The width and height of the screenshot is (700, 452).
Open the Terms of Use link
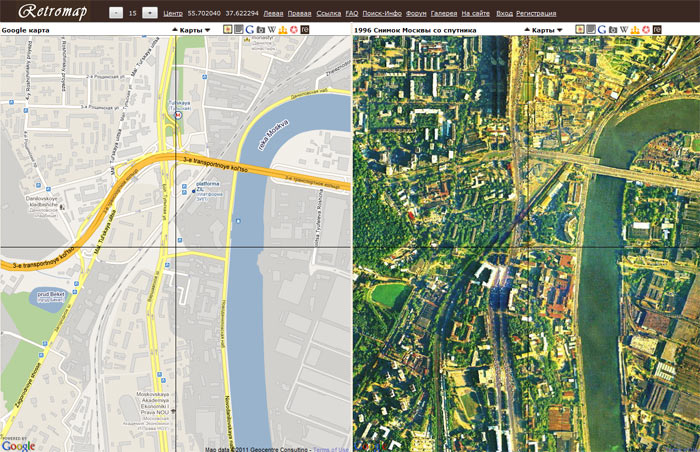331,449
